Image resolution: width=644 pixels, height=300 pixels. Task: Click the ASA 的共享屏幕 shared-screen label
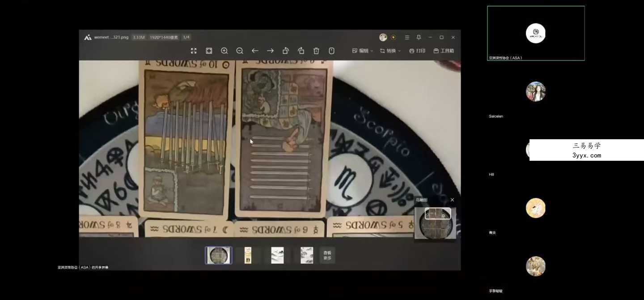click(83, 267)
